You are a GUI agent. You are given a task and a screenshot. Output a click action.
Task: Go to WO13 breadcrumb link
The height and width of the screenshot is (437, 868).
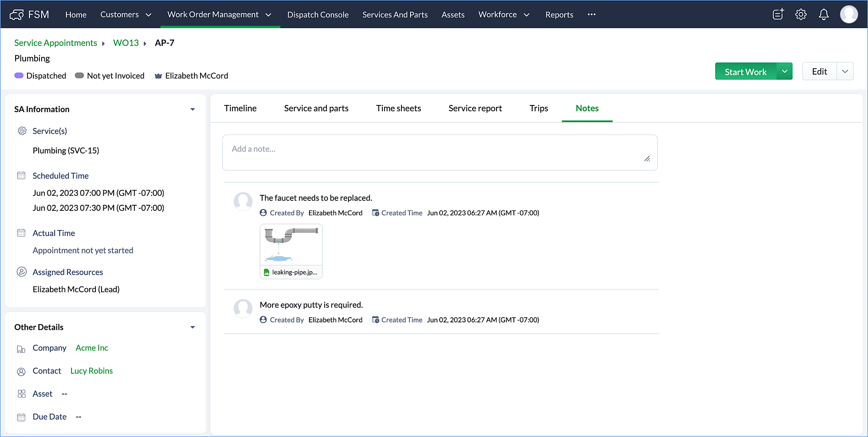[126, 43]
